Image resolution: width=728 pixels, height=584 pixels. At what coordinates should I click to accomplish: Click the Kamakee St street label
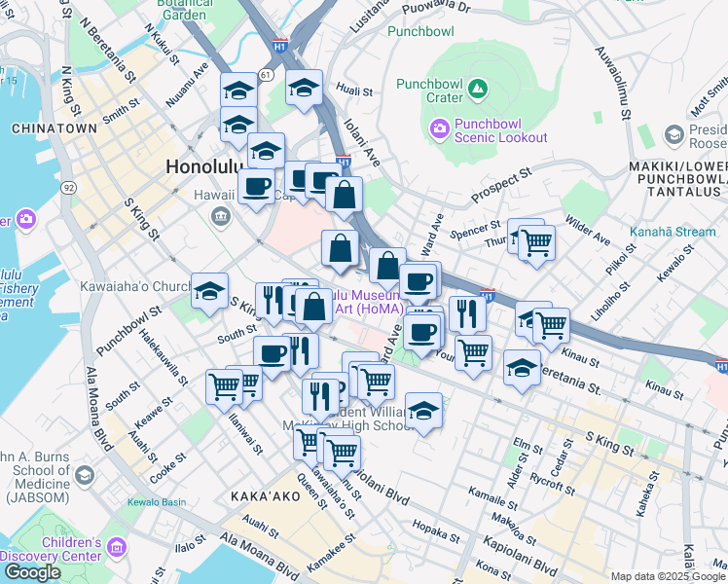(x=331, y=553)
